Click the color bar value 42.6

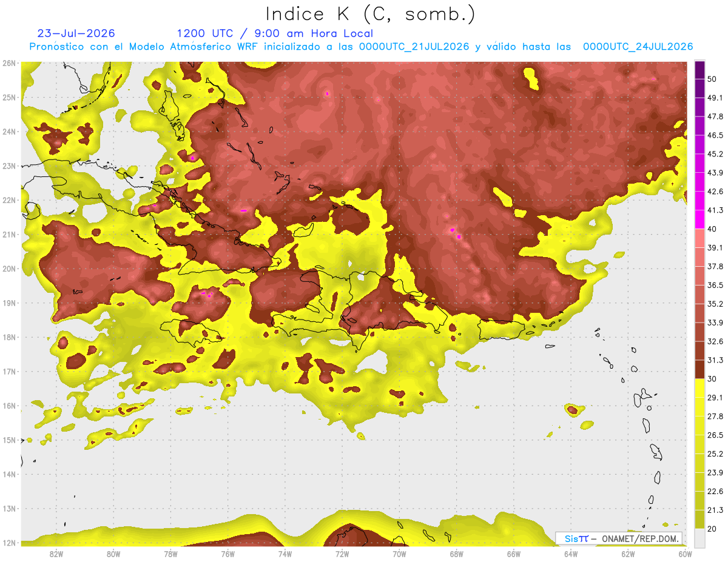coord(715,192)
